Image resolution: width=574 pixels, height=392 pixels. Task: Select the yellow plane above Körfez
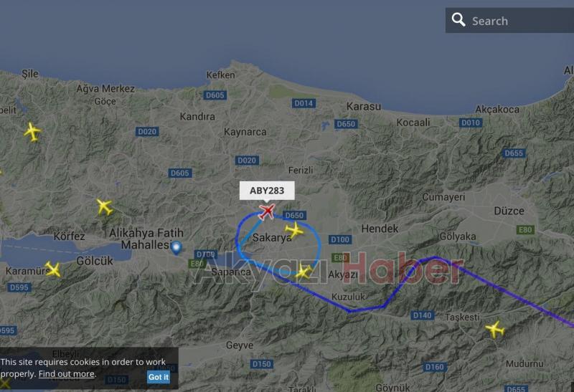tap(105, 207)
